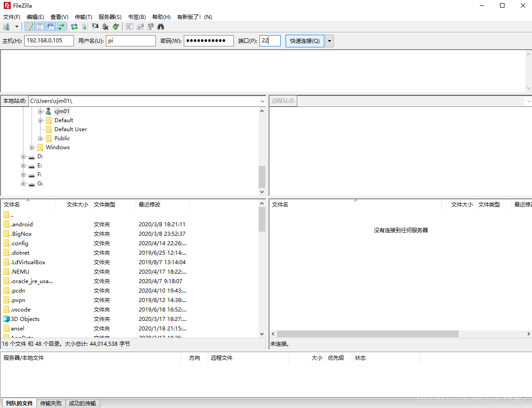
Task: Select the .LdVirtualBox folder row
Action: (x=130, y=262)
